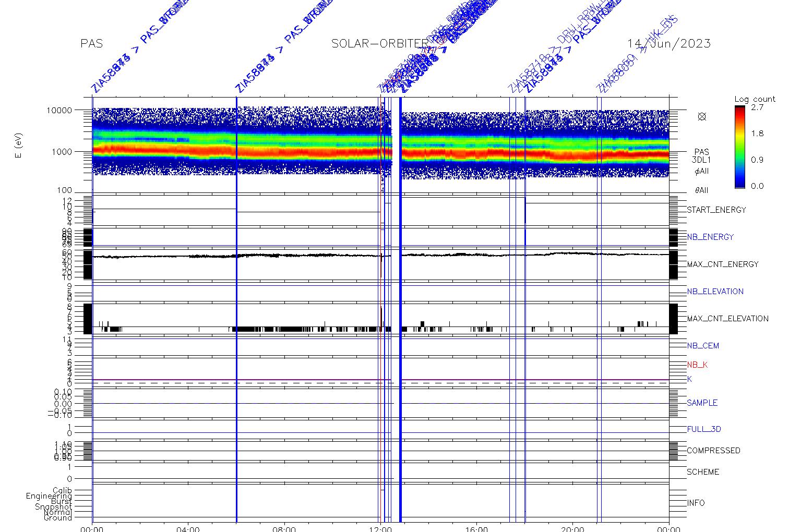This screenshot has height=532, width=789.
Task: Click the blue NB_ENERGY panel label
Action: tap(710, 237)
